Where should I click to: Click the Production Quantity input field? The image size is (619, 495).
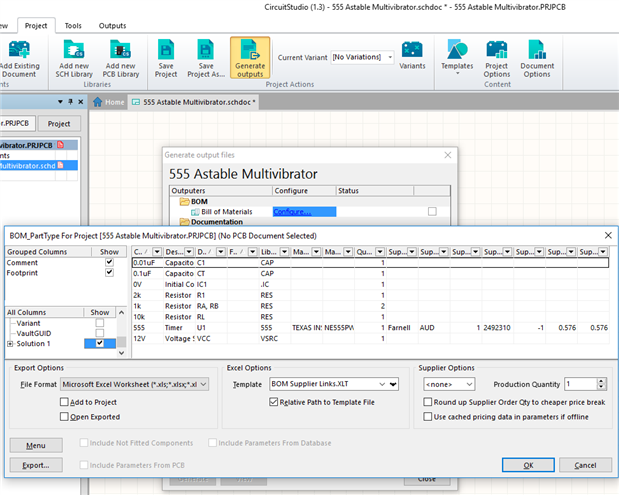pos(579,384)
